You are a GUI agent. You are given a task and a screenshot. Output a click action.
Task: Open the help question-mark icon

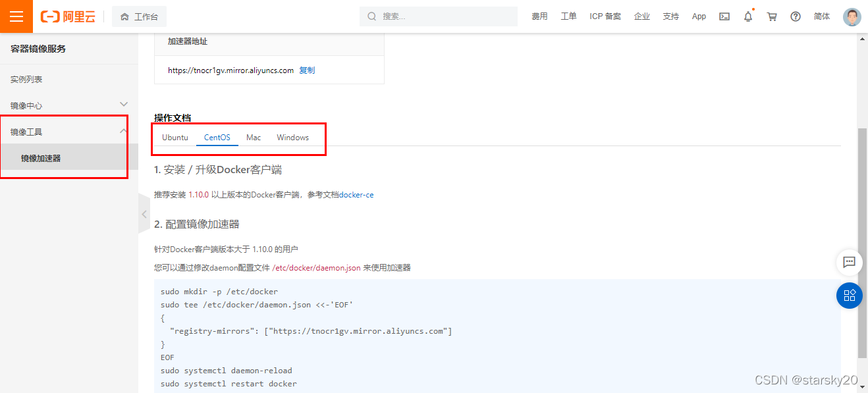796,16
